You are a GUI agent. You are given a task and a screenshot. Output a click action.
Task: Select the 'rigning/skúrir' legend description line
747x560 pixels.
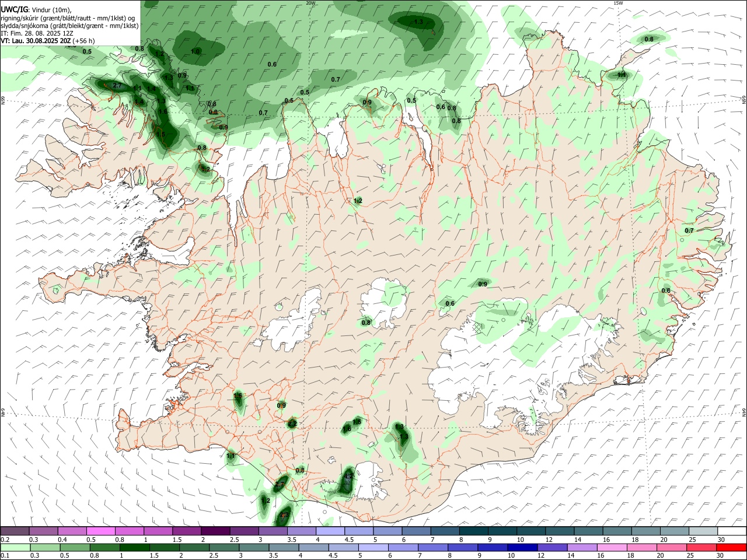point(68,17)
